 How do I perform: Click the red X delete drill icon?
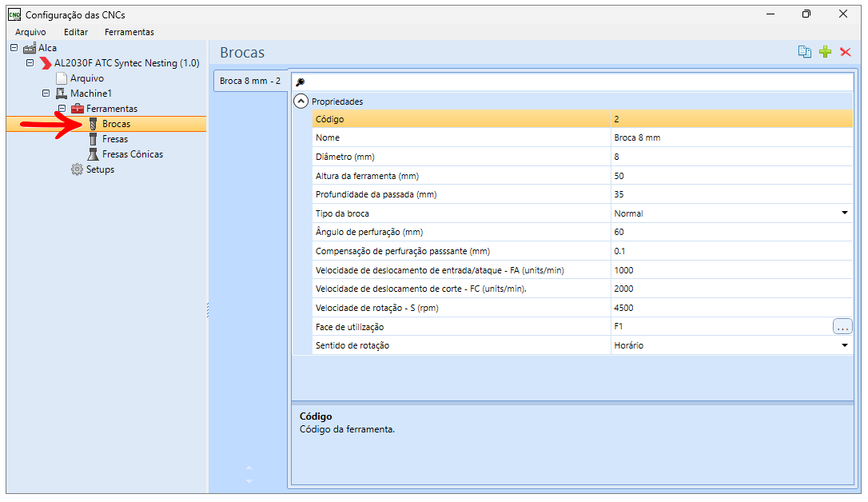pos(846,52)
